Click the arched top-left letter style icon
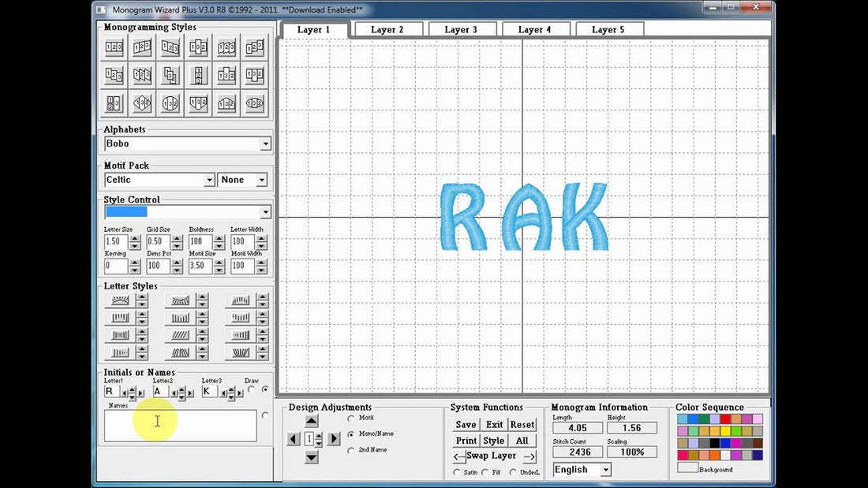The image size is (868, 488). [x=120, y=300]
